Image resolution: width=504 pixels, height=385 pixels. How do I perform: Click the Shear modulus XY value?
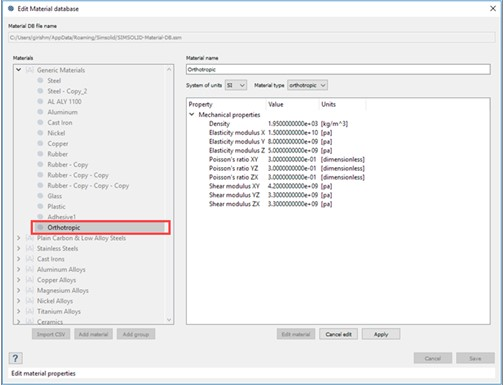pyautogui.click(x=293, y=186)
